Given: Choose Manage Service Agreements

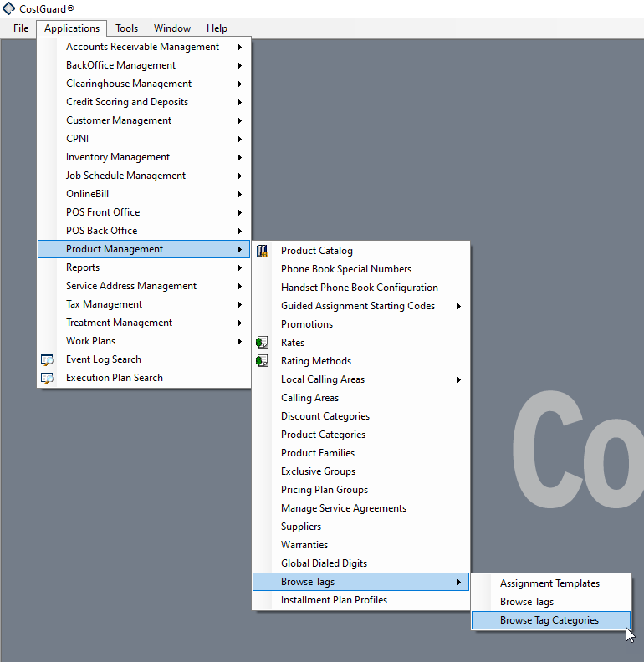Looking at the screenshot, I should 343,508.
